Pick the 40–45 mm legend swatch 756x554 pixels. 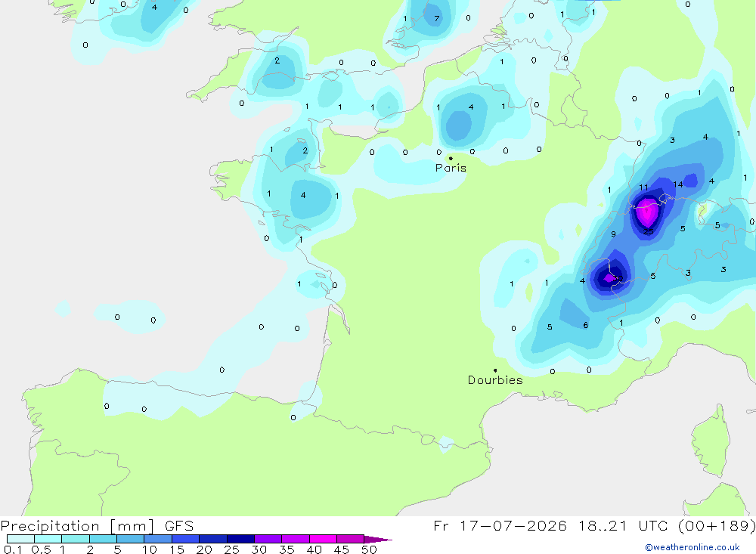pos(323,539)
